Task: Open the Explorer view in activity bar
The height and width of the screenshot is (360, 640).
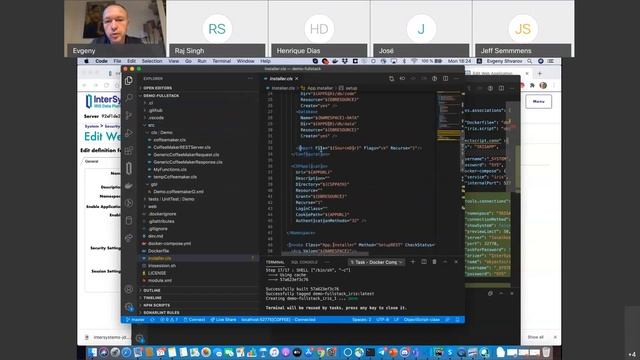Action: [129, 80]
